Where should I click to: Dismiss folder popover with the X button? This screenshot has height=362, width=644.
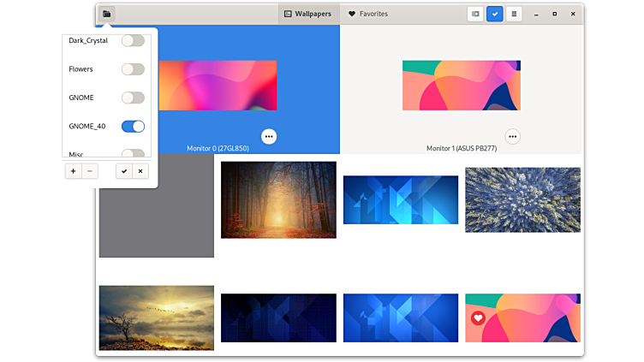tap(140, 171)
